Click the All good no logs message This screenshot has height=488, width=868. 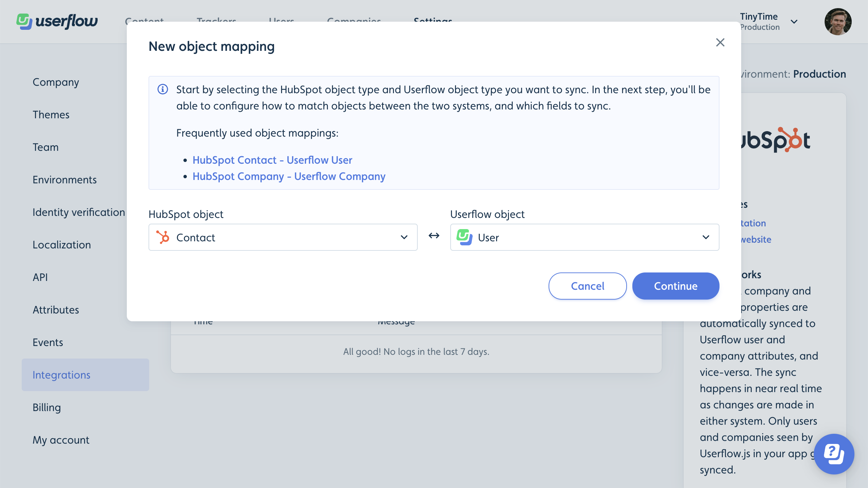click(x=416, y=352)
